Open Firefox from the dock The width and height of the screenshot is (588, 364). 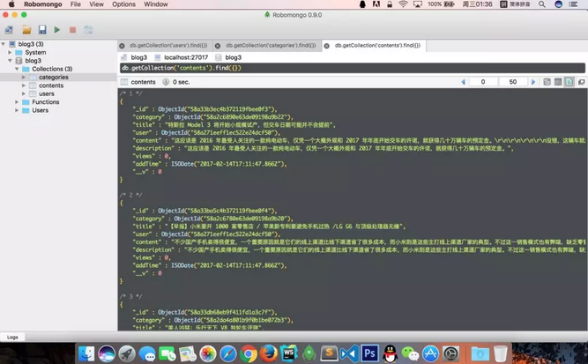pos(269,353)
